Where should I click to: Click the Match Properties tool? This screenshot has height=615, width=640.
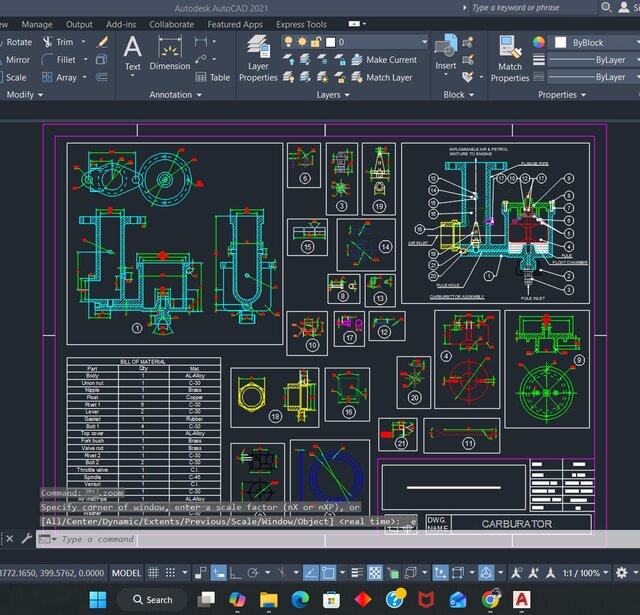510,59
